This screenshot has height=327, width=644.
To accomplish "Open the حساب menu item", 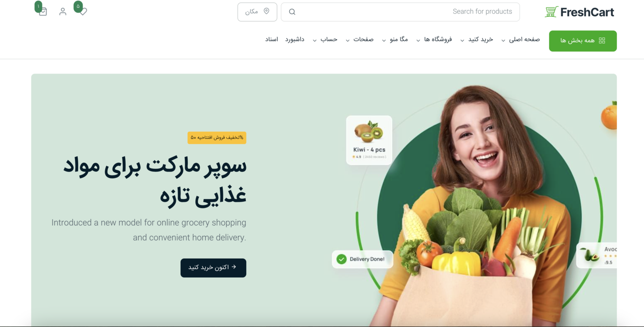I will [325, 40].
